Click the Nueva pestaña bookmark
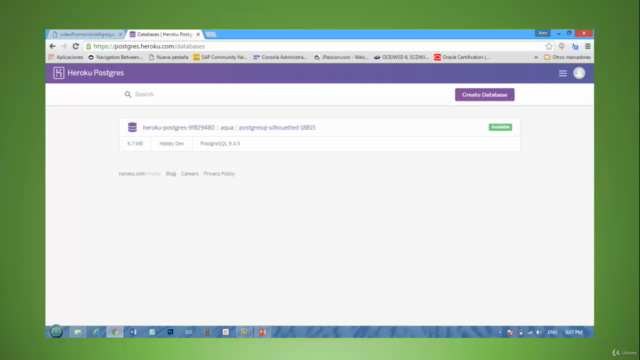640x360 pixels. click(x=168, y=57)
